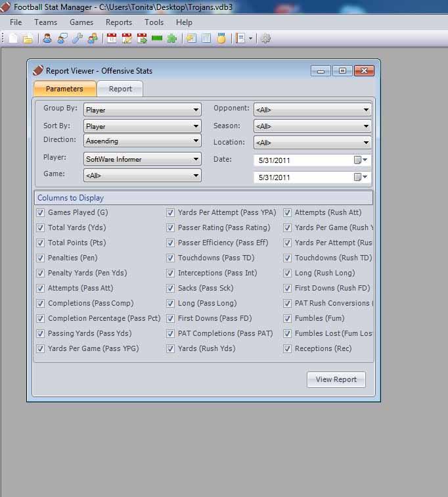
Task: Uncheck Completions (Pass Comp) checkbox
Action: point(41,303)
